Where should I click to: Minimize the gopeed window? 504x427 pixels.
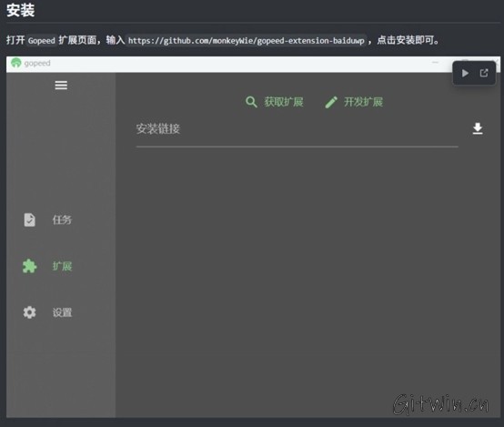click(435, 63)
